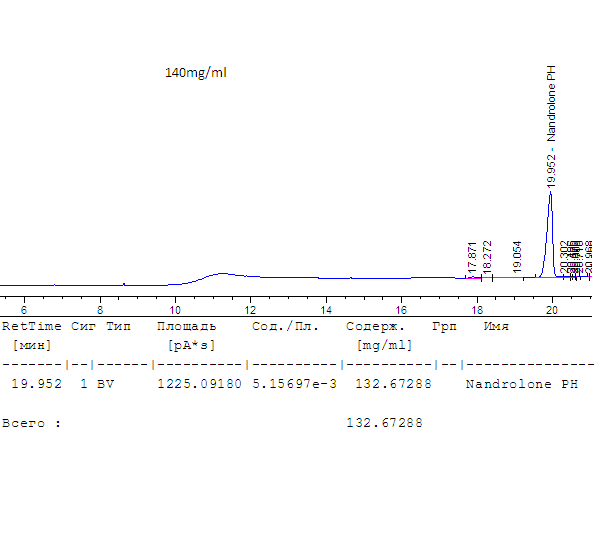
Task: Click the magenta baseline segment under the peaks
Action: click(x=529, y=277)
